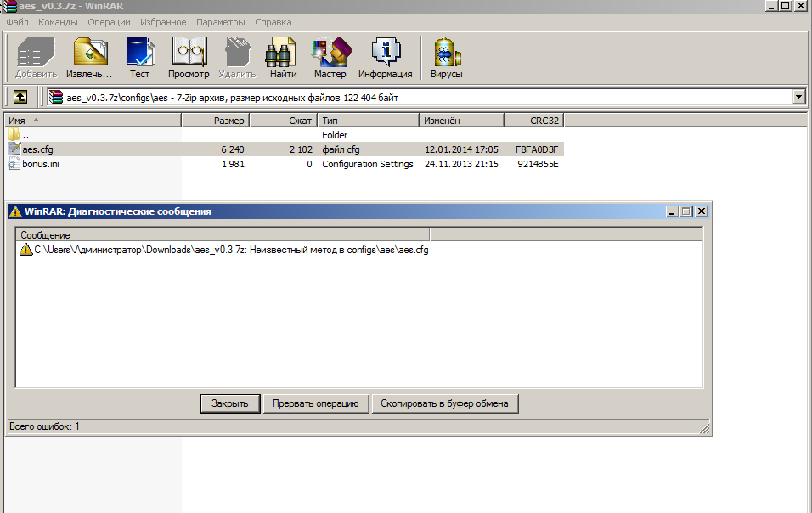Minimize the main WinRAR window
The height and width of the screenshot is (513, 812).
pos(771,6)
